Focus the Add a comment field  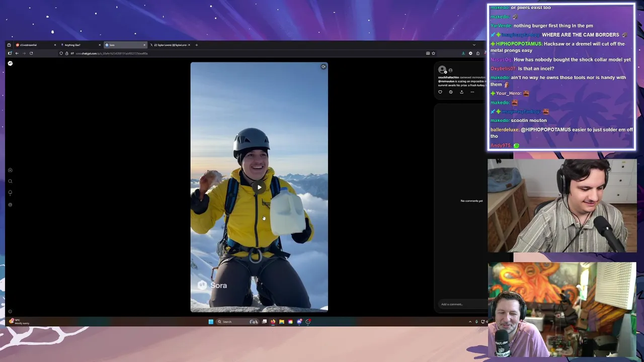pyautogui.click(x=463, y=304)
